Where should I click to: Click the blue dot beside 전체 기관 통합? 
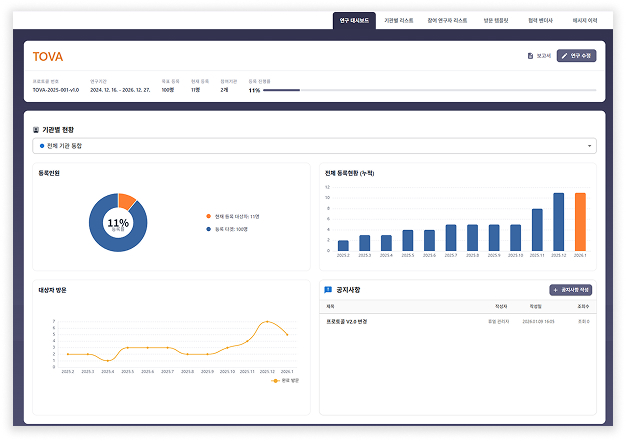click(42, 146)
